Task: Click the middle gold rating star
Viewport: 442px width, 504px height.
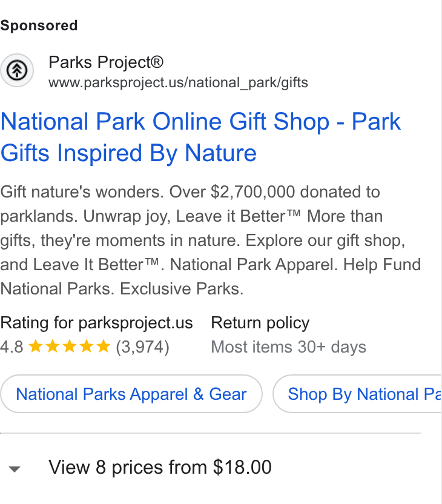Action: pyautogui.click(x=70, y=346)
